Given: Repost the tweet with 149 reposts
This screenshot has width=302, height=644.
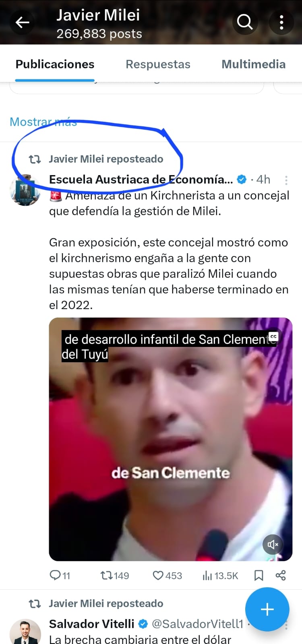Looking at the screenshot, I should (x=115, y=576).
